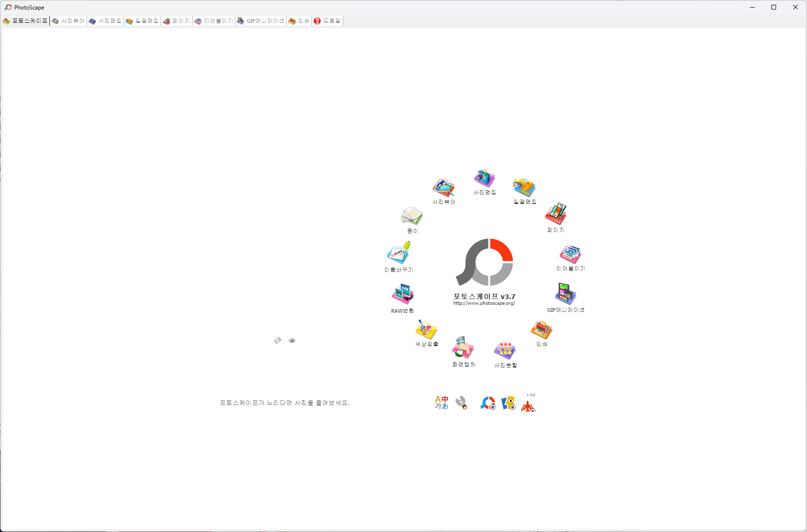Click the language selection icon A中가あ
The width and height of the screenshot is (807, 532).
tap(441, 403)
